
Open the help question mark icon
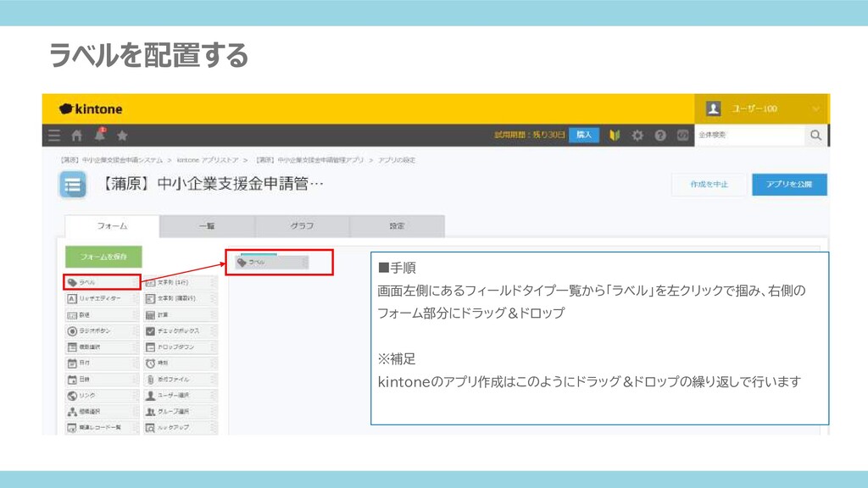(x=659, y=135)
